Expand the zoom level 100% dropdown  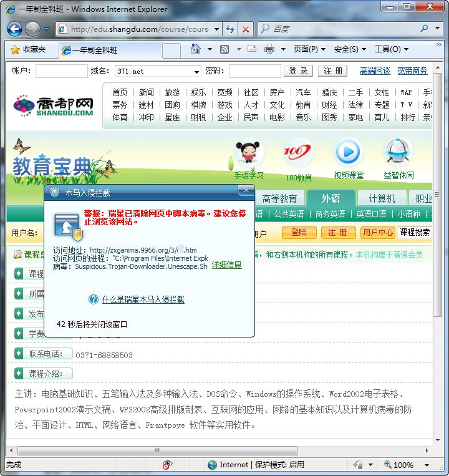(x=427, y=465)
